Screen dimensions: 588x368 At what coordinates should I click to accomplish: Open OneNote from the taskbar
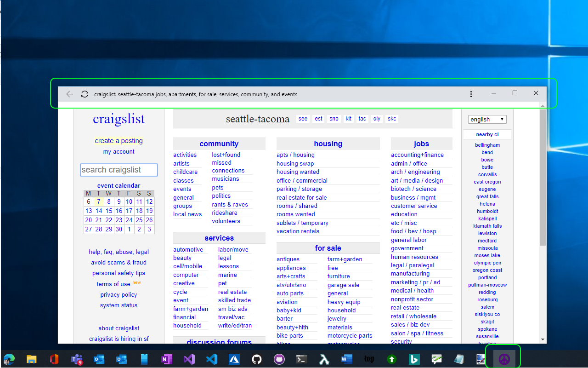(x=166, y=359)
